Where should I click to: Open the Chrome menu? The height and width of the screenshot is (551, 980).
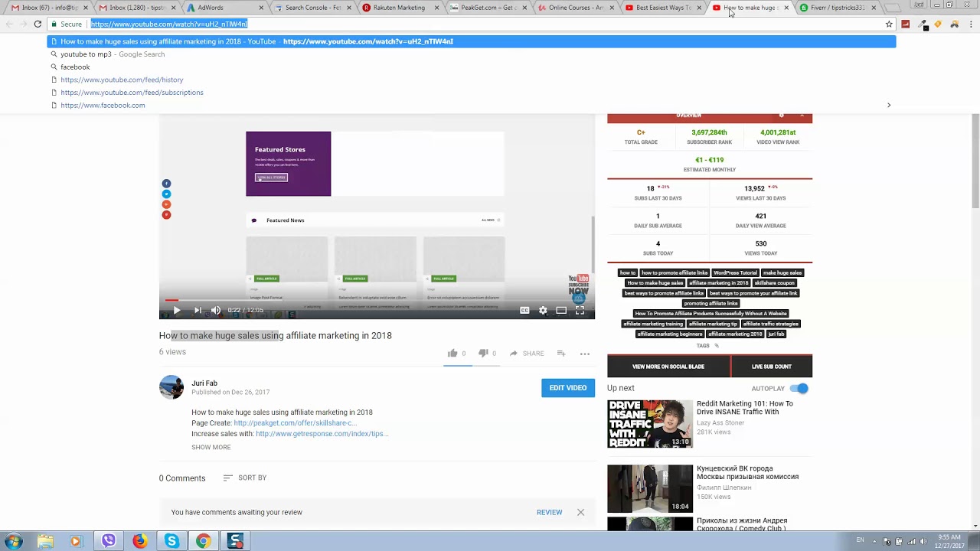tap(970, 24)
